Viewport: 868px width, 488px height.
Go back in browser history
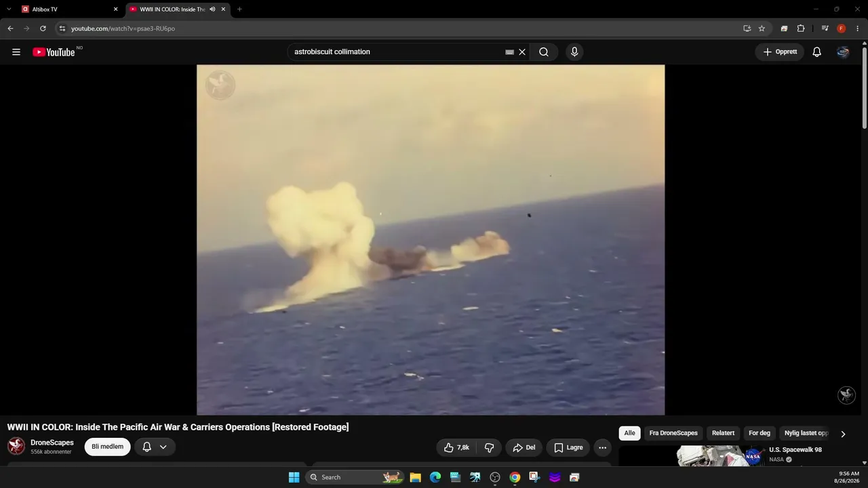[10, 28]
